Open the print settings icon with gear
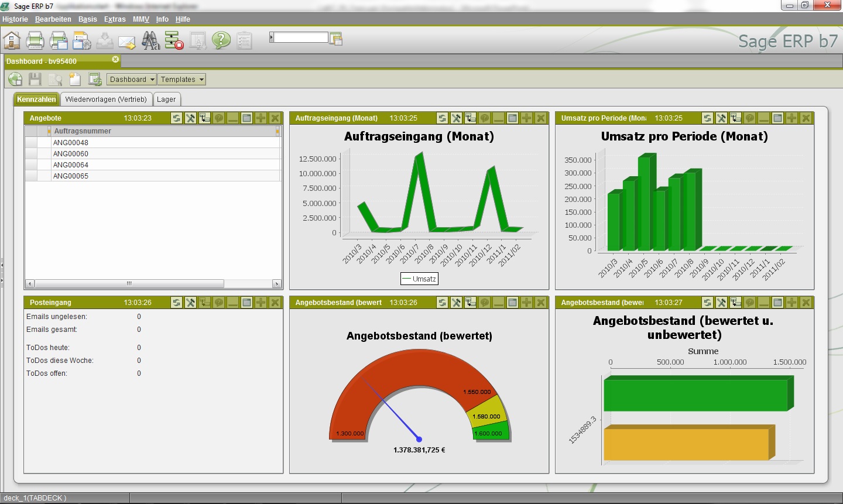Viewport: 843px width, 504px height. tap(82, 40)
